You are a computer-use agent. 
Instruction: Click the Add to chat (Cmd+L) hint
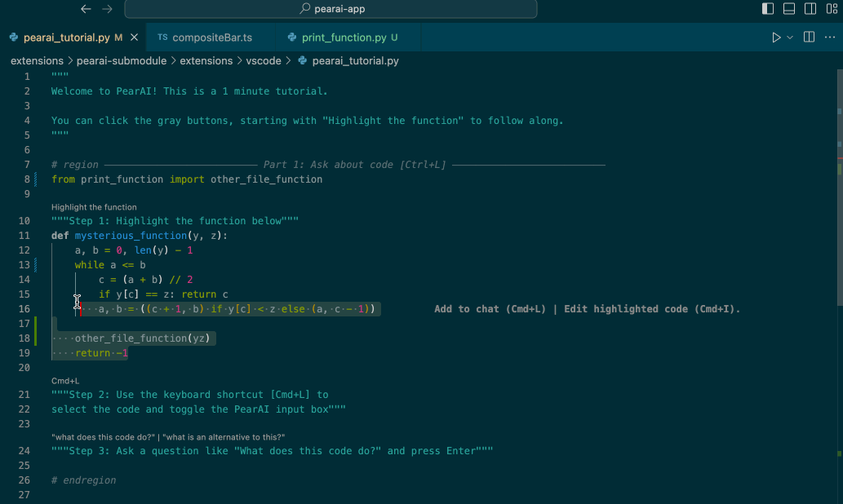[x=490, y=309]
